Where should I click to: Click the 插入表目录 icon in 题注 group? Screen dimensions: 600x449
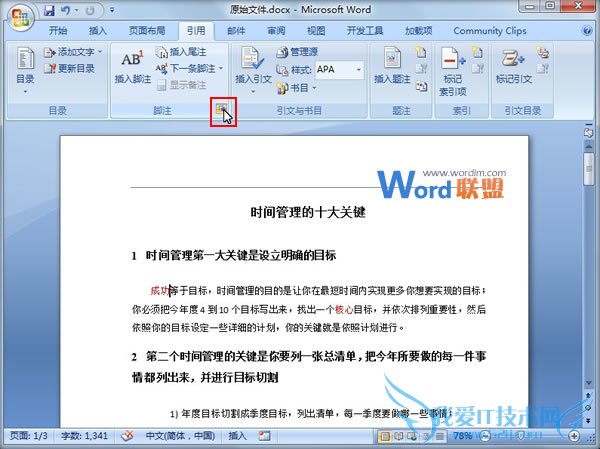421,52
